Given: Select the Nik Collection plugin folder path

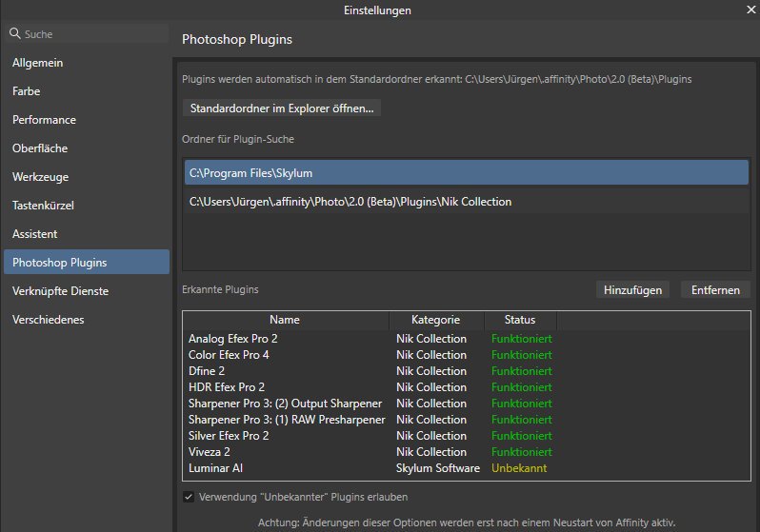Looking at the screenshot, I should (350, 202).
